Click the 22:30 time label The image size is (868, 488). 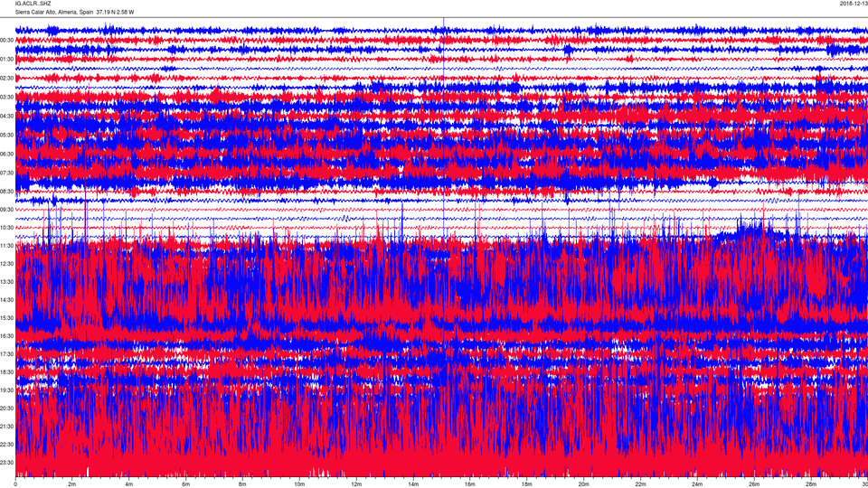[6, 445]
